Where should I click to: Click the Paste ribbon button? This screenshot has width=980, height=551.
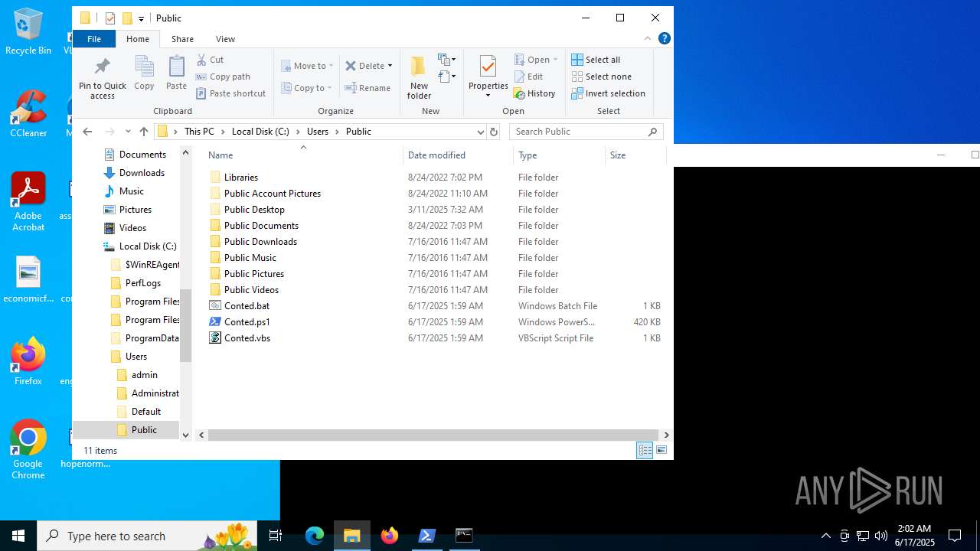(176, 73)
